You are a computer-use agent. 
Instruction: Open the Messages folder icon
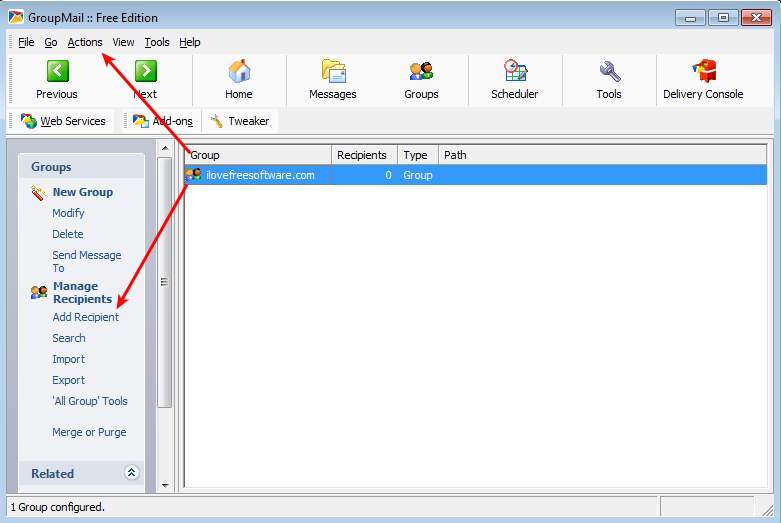coord(333,71)
